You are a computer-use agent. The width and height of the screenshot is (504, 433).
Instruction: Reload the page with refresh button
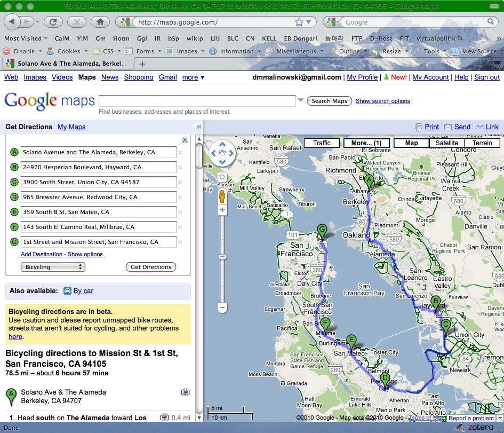coord(53,22)
